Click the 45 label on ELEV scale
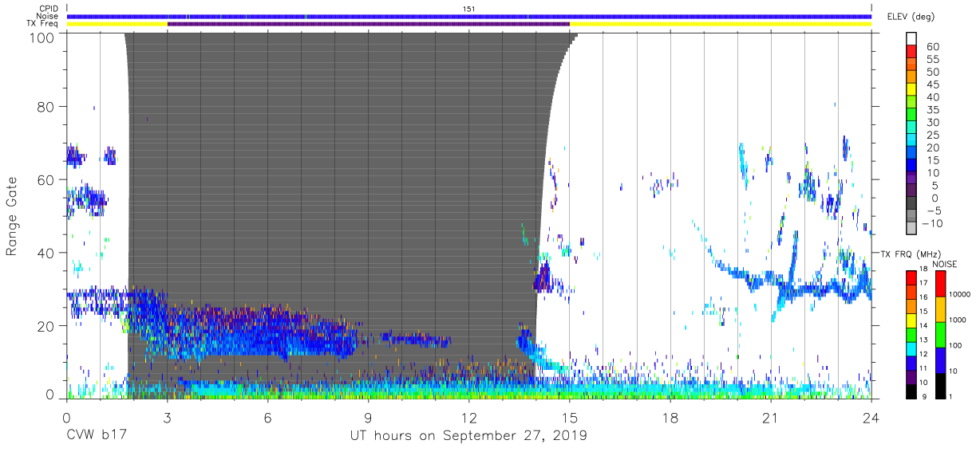The width and height of the screenshot is (980, 452). [932, 85]
